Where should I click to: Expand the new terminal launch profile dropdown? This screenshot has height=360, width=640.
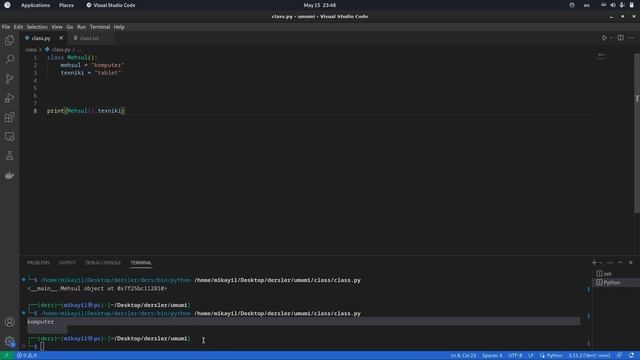click(x=601, y=263)
